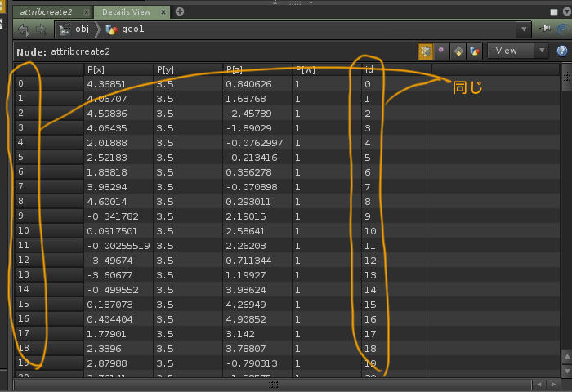Select the obj path segment
The height and width of the screenshot is (392, 572).
(82, 29)
